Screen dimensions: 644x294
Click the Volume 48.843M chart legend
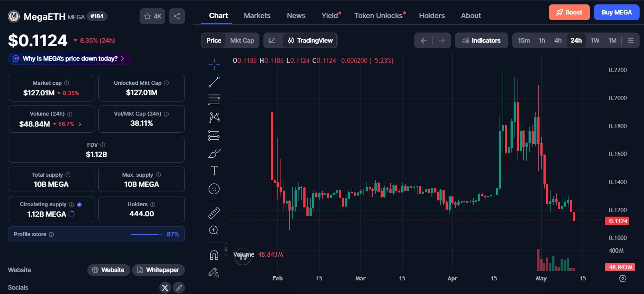click(258, 254)
